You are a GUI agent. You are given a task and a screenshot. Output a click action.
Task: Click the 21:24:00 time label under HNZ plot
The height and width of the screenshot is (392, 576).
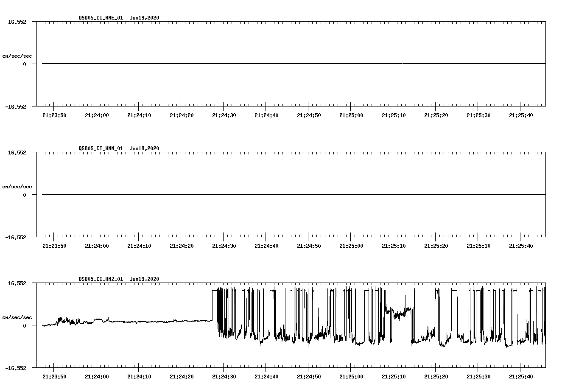(97, 377)
